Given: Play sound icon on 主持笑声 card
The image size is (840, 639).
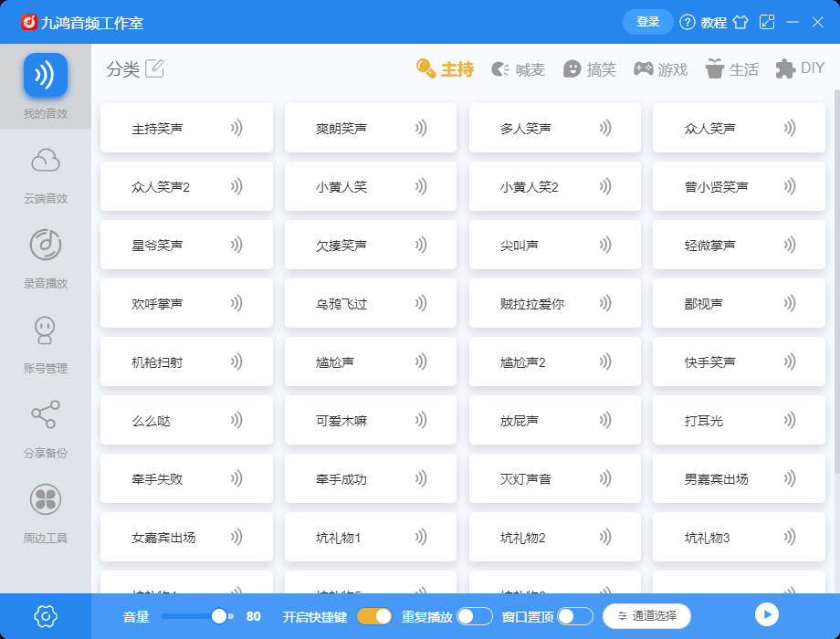Looking at the screenshot, I should (x=236, y=128).
